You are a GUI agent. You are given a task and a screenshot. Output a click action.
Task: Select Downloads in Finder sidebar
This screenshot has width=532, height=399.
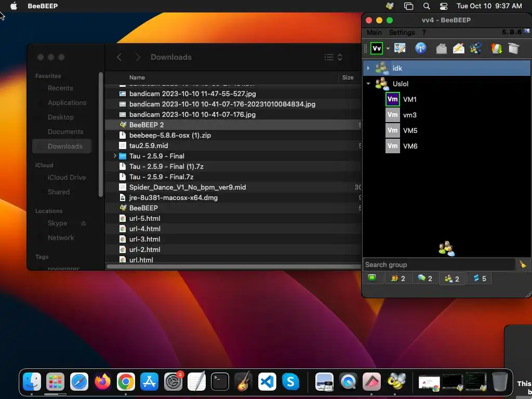[62, 146]
